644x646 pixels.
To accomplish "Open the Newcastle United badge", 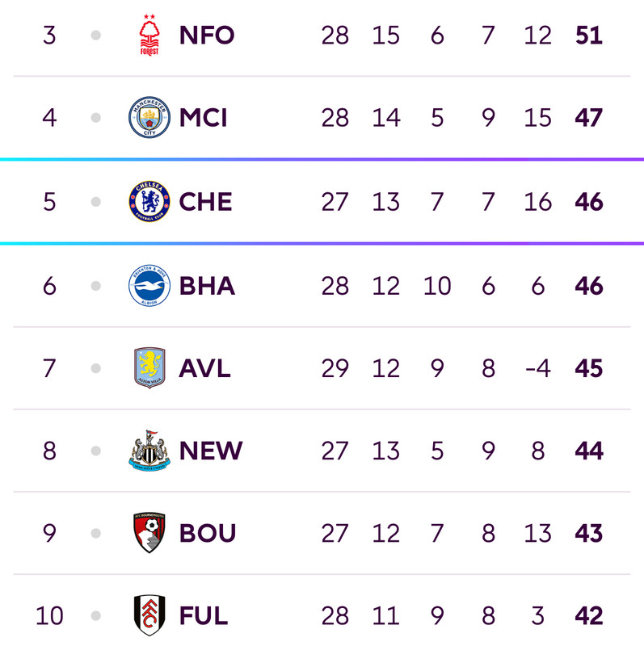I will [149, 451].
